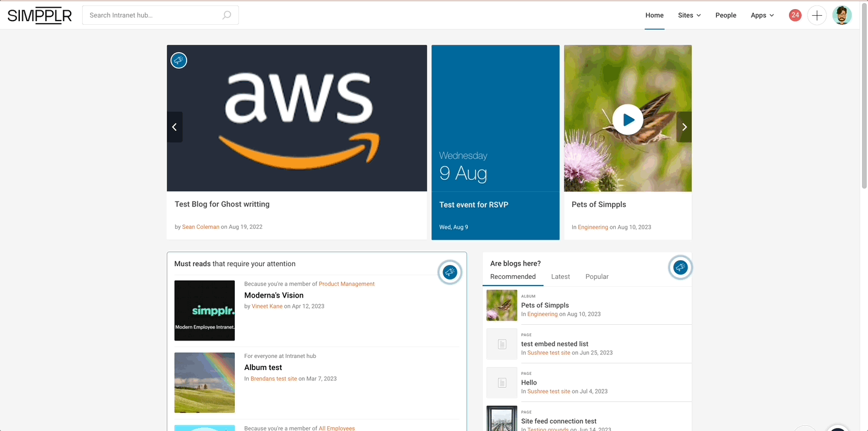Image resolution: width=868 pixels, height=431 pixels.
Task: Open Pets of Simppls in Recommended list
Action: tap(545, 305)
